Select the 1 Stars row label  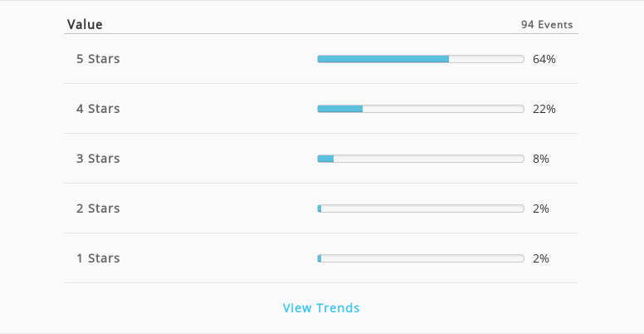(98, 258)
